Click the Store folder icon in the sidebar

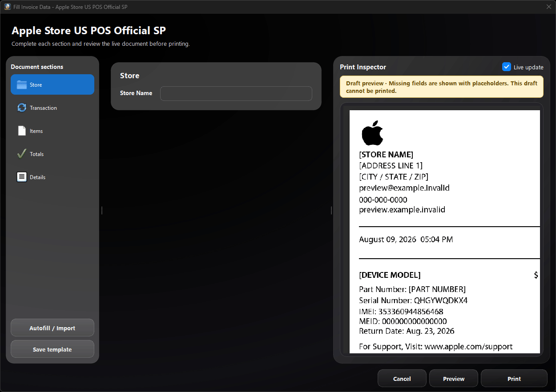pyautogui.click(x=22, y=84)
